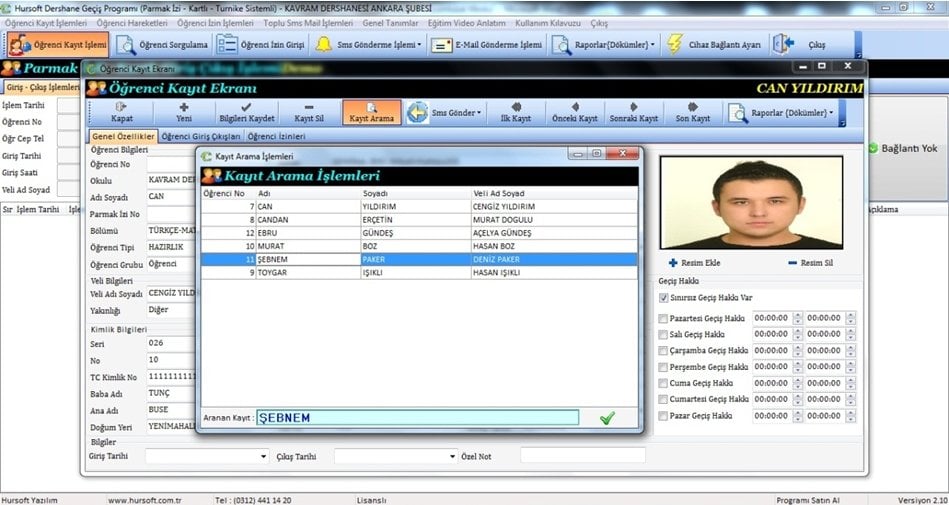The width and height of the screenshot is (949, 505).
Task: Go to Sonraki Kayıt record
Action: click(x=634, y=111)
